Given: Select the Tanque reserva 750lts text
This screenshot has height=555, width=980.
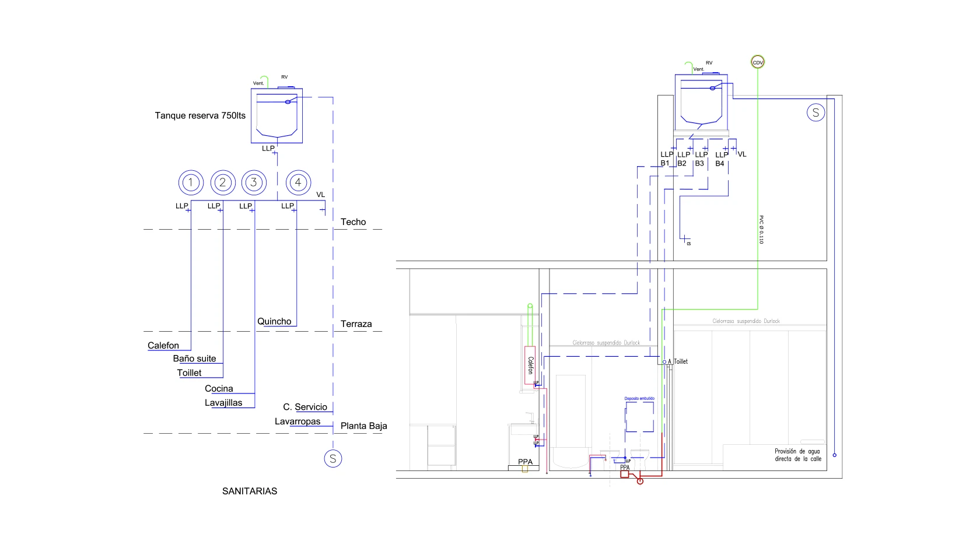Looking at the screenshot, I should [x=200, y=115].
